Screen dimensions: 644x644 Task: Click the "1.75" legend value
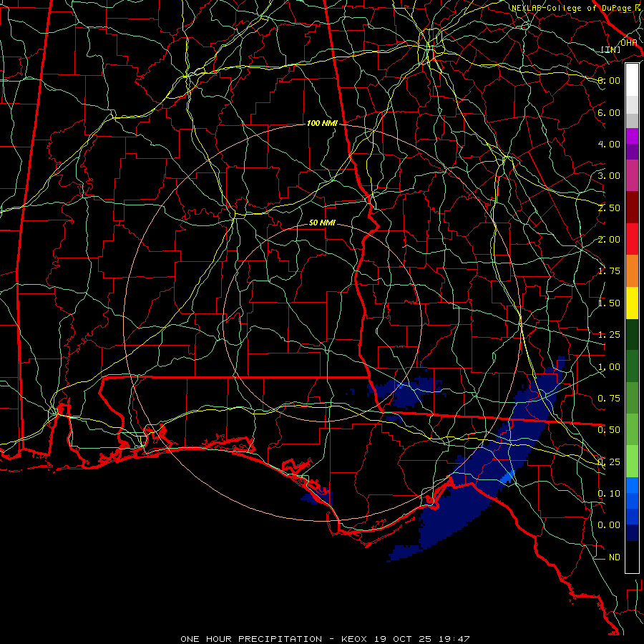(609, 271)
